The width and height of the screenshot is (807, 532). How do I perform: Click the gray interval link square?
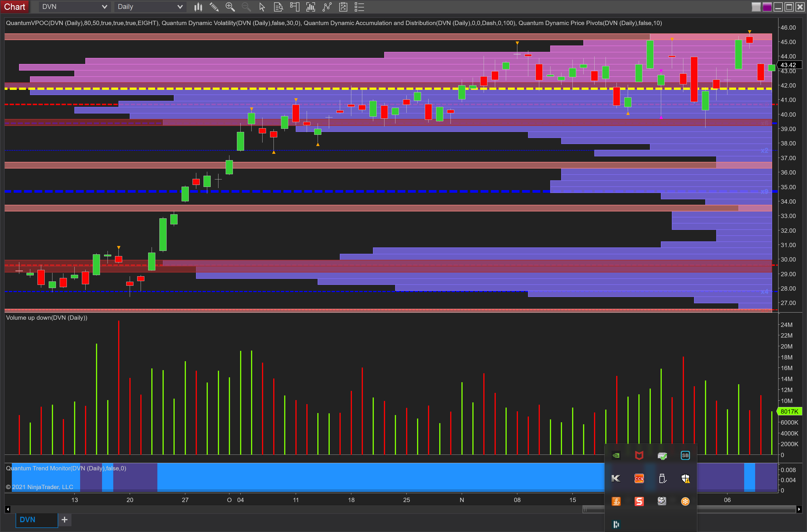pyautogui.click(x=756, y=7)
